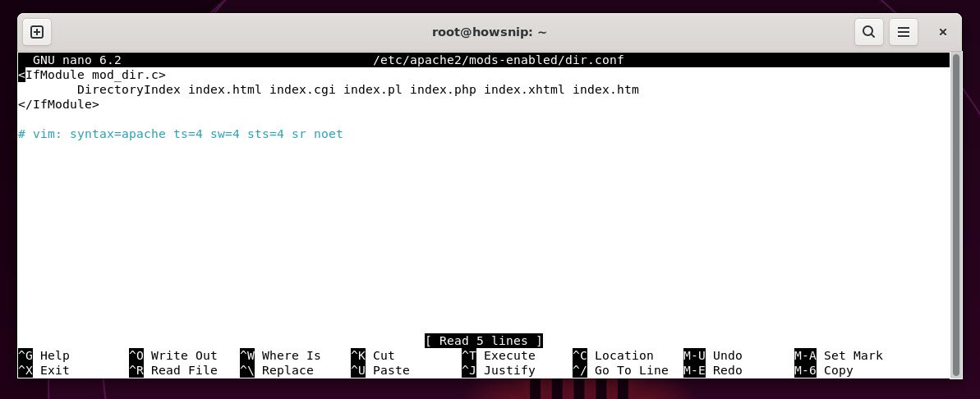This screenshot has width=980, height=399.
Task: Open a new terminal tab
Action: [x=37, y=32]
